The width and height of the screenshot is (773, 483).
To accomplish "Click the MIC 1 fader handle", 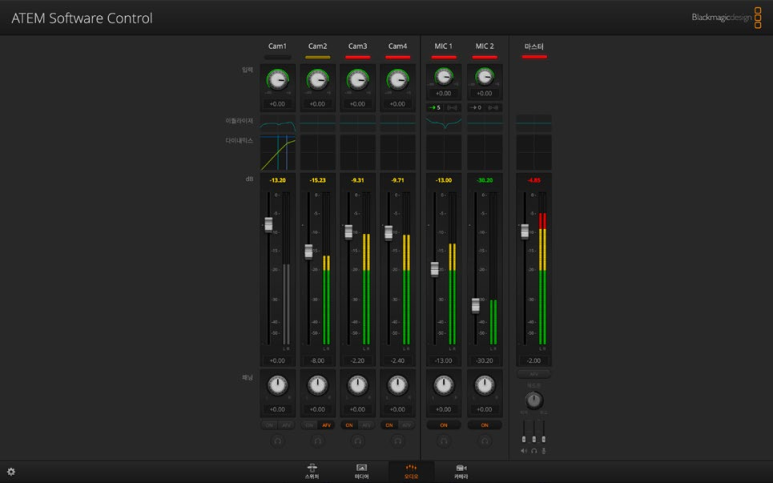I will tap(434, 269).
